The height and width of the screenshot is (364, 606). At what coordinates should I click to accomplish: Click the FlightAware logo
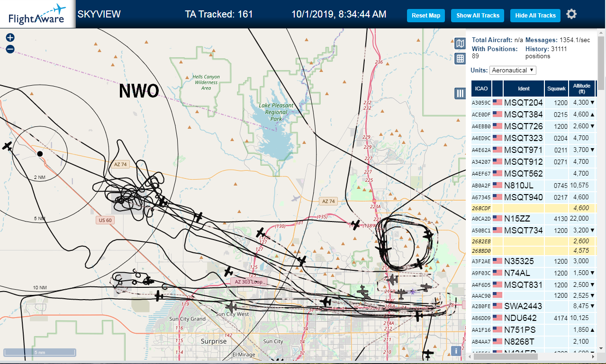[x=37, y=14]
